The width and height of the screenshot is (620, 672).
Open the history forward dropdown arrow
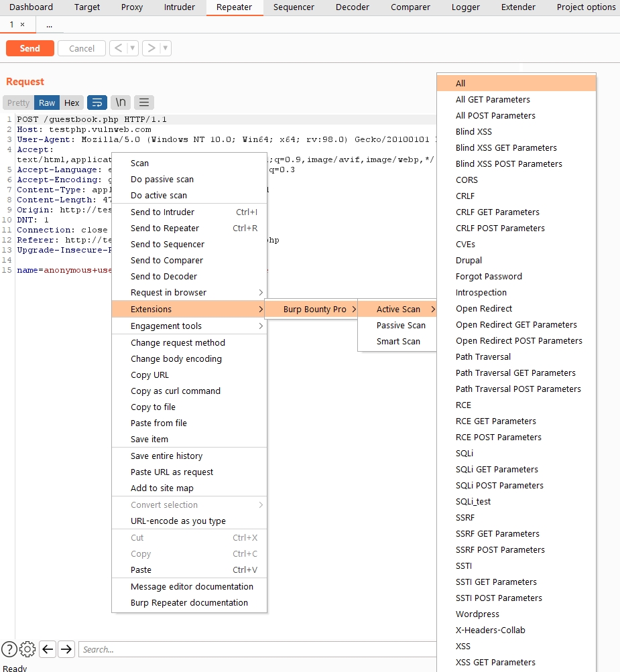tap(166, 48)
